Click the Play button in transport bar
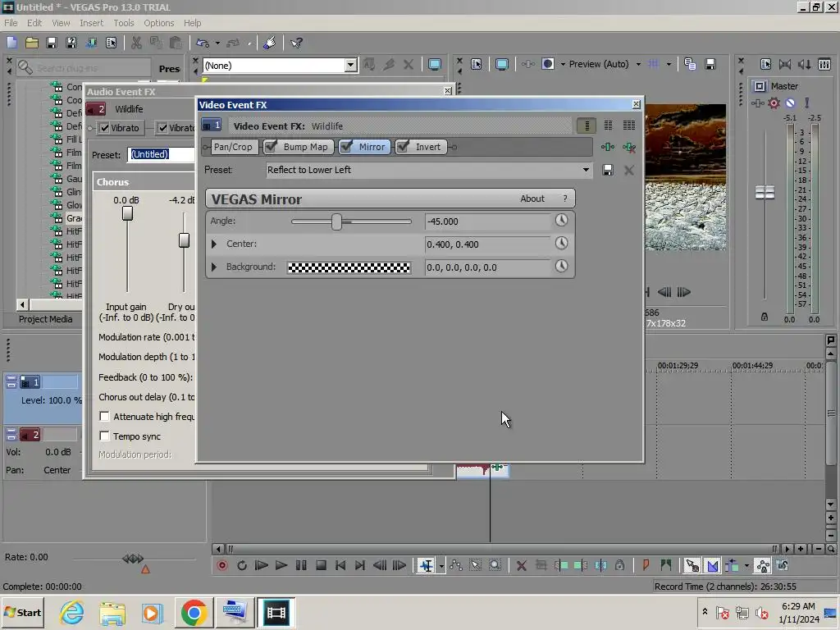840x630 pixels. pyautogui.click(x=281, y=566)
